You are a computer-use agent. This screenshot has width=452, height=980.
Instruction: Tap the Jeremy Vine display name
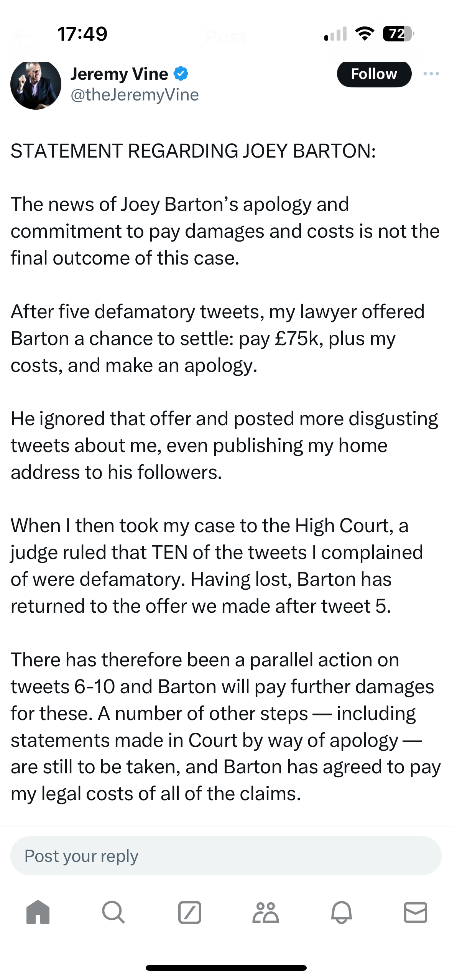119,74
